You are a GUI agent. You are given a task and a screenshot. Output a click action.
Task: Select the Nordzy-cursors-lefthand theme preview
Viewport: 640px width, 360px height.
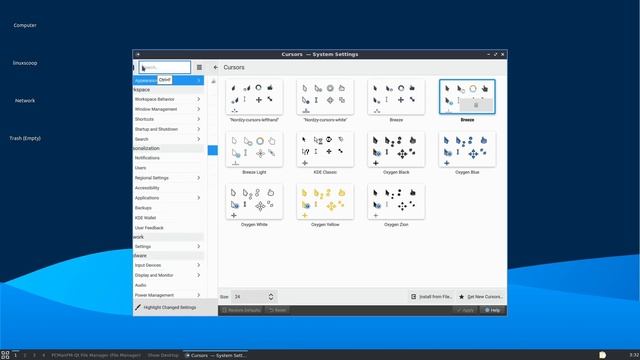point(254,97)
